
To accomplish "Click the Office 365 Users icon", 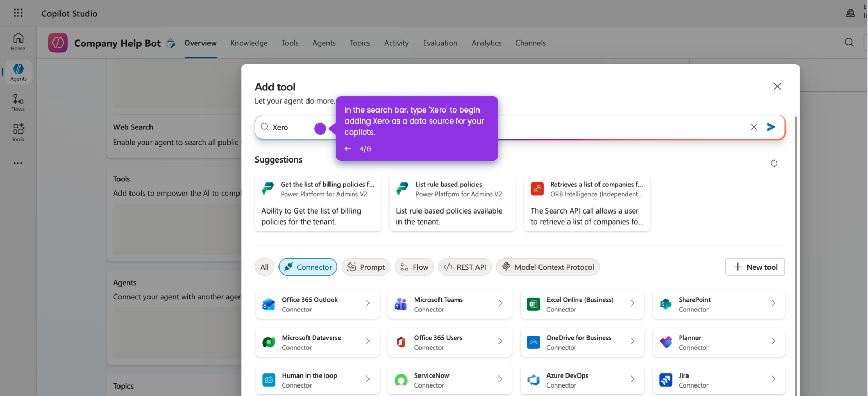I will 401,342.
